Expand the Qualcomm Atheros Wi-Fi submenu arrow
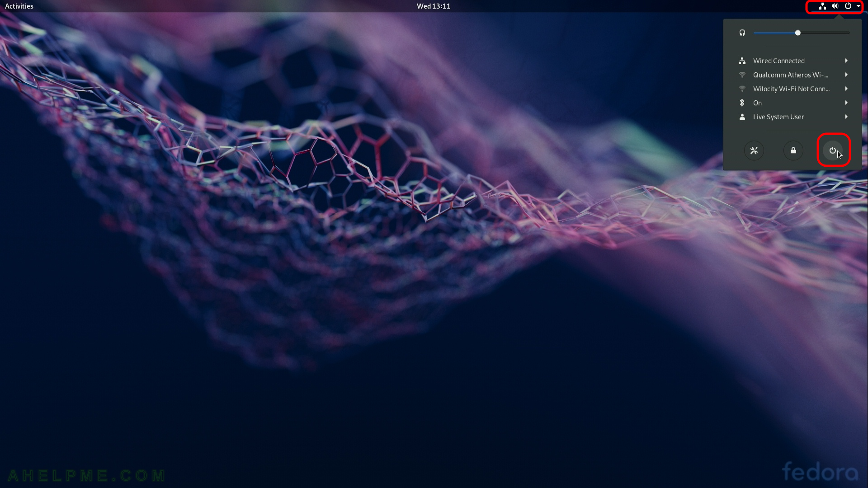This screenshot has width=868, height=488. pyautogui.click(x=846, y=75)
